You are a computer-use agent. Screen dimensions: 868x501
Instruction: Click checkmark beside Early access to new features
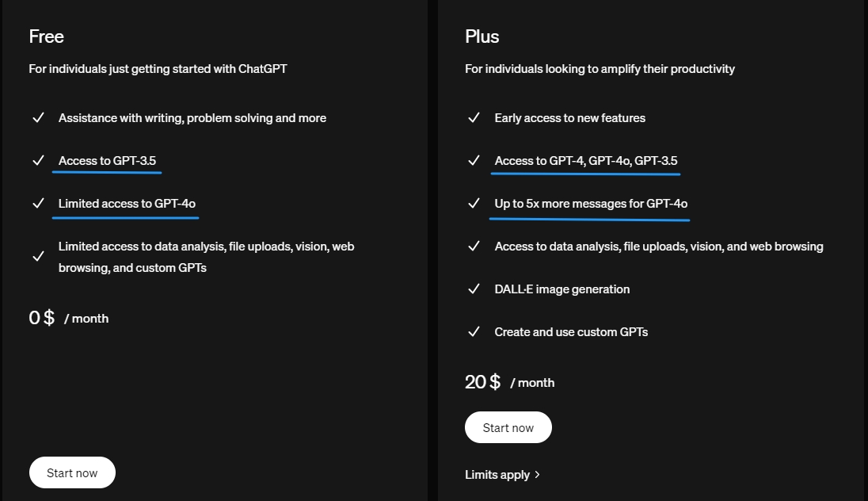click(474, 118)
